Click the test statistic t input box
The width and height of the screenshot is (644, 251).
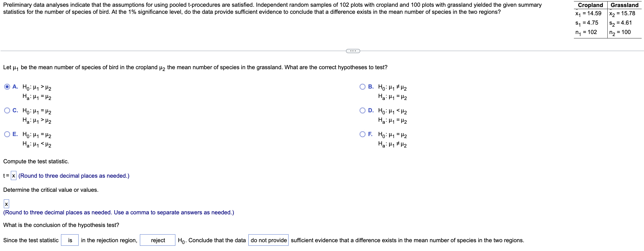click(13, 175)
